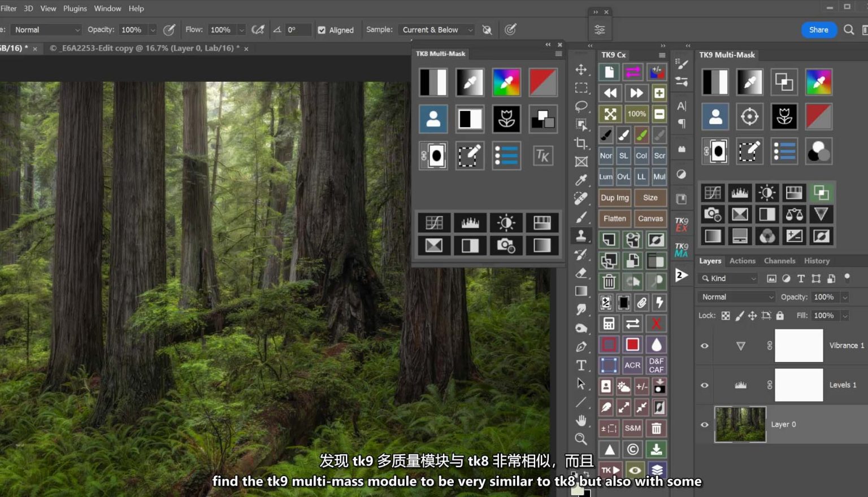
Task: Hide the Vibrance 1 layer
Action: (x=705, y=346)
